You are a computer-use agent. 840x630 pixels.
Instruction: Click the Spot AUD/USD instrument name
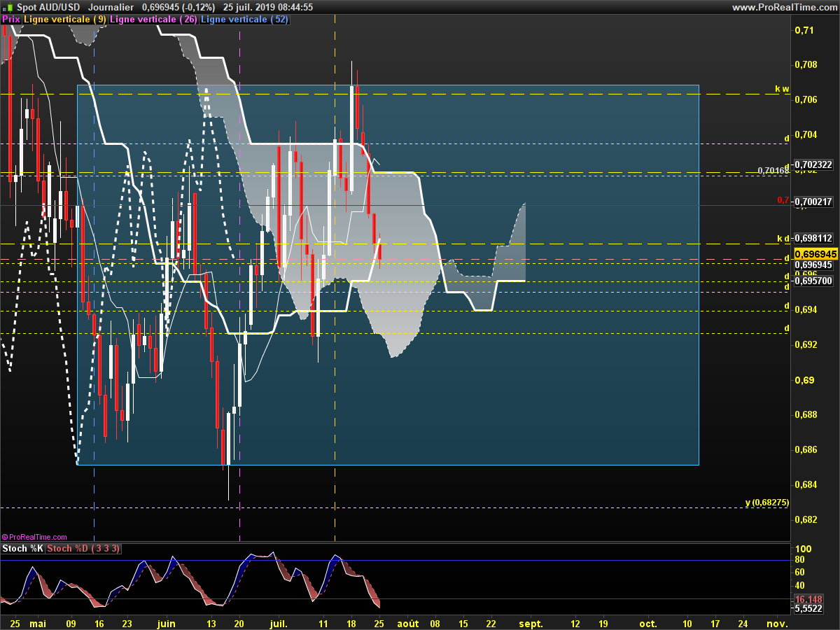tap(48, 7)
